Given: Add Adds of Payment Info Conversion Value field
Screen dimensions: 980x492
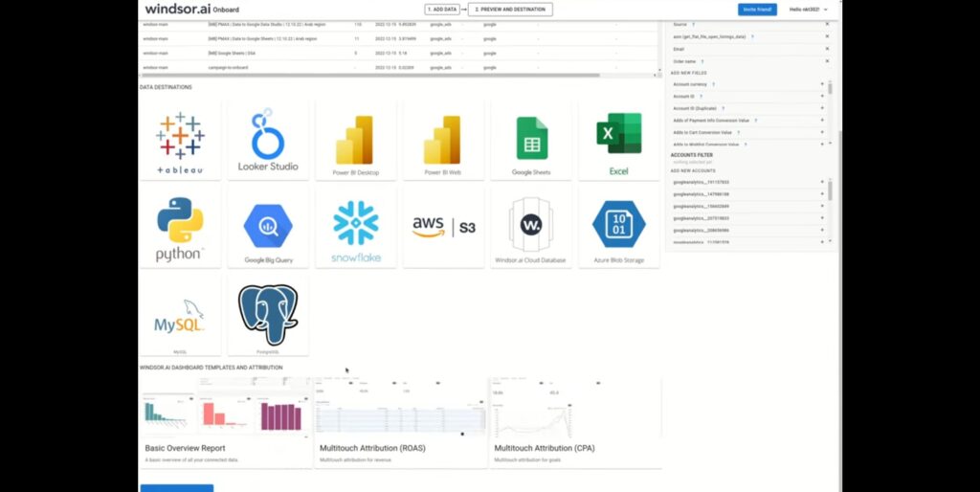Looking at the screenshot, I should tap(822, 120).
